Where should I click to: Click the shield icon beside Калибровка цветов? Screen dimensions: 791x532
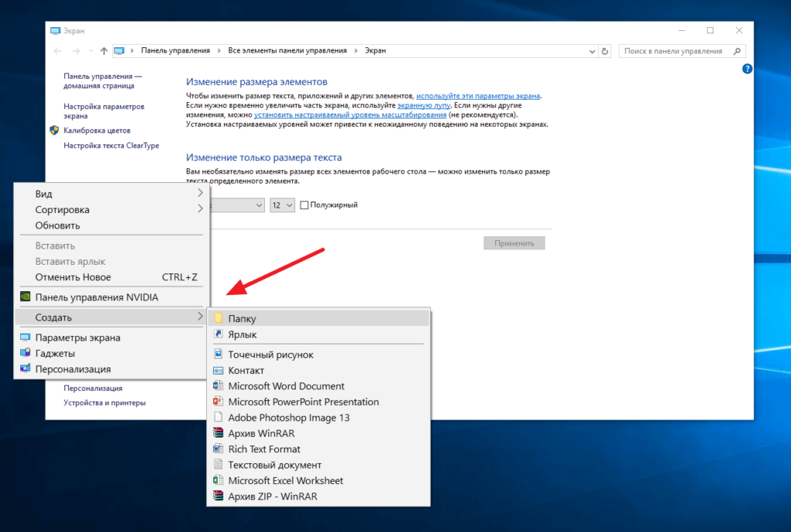tap(55, 130)
